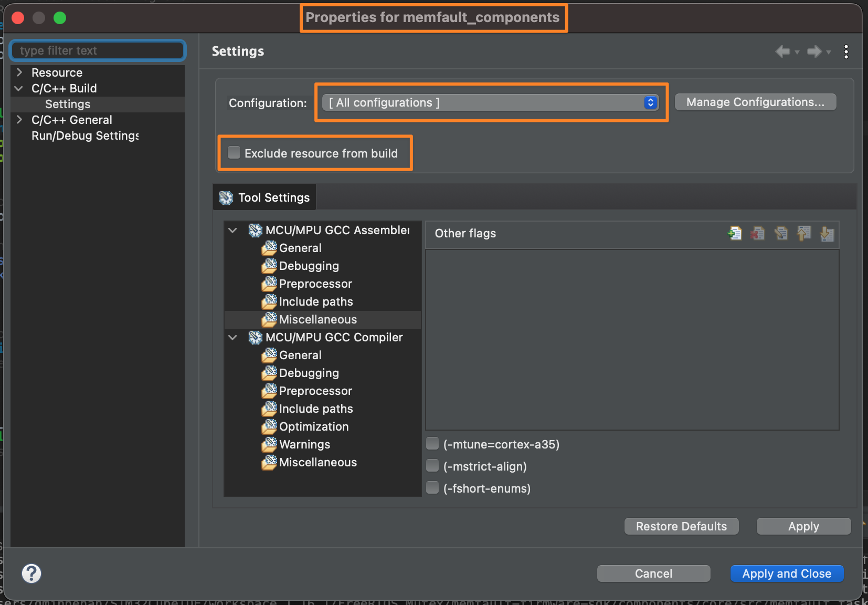Screen dimensions: 868x605
Task: Open the help question mark icon
Action: 31,573
